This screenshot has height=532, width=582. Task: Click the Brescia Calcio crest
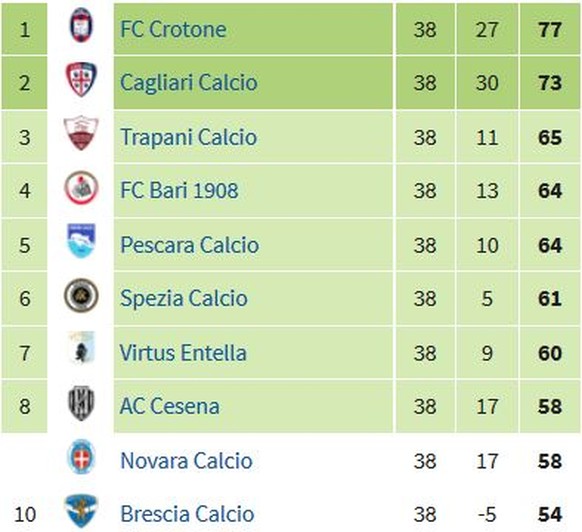coord(81,511)
